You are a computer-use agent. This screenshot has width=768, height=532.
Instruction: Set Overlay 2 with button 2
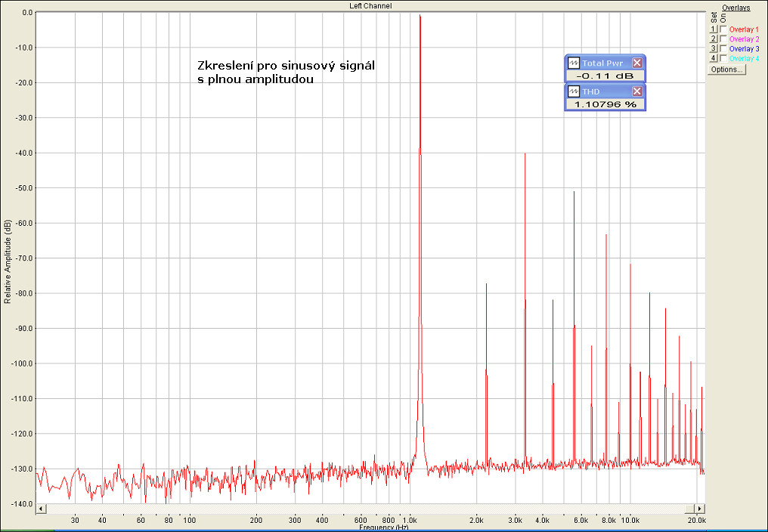pyautogui.click(x=713, y=39)
